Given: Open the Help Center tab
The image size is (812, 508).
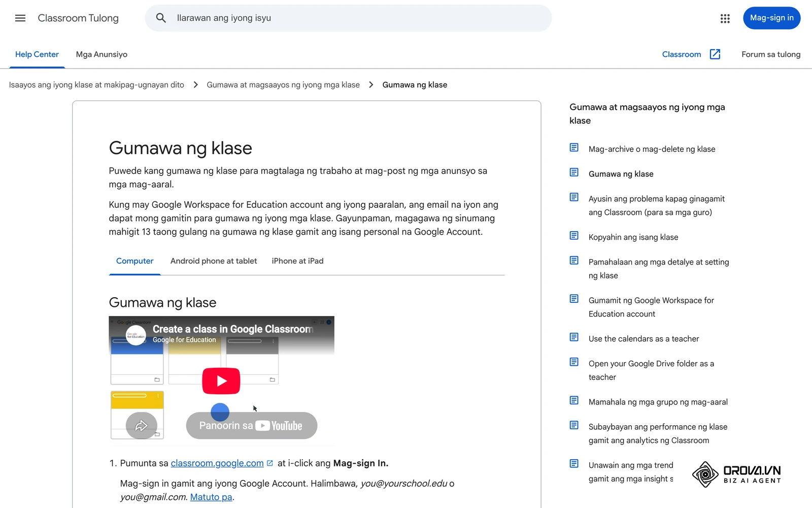Looking at the screenshot, I should tap(37, 54).
